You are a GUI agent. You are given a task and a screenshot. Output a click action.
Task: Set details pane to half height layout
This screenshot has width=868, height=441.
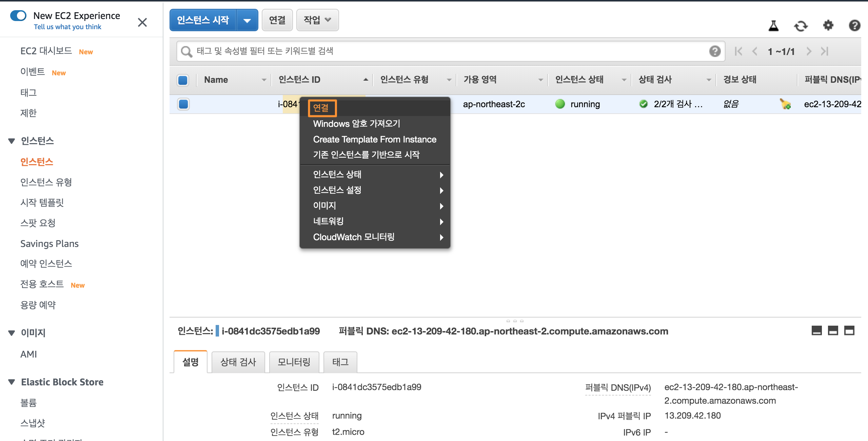[833, 330]
